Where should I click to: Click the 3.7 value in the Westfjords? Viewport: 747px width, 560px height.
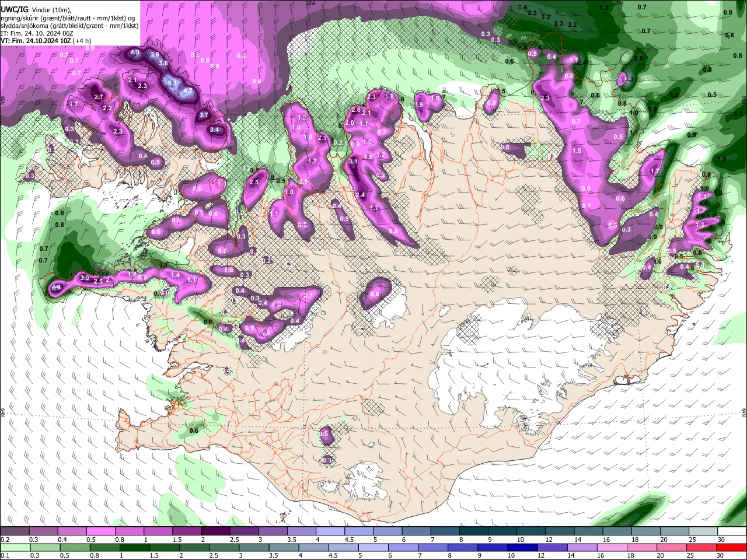[204, 116]
